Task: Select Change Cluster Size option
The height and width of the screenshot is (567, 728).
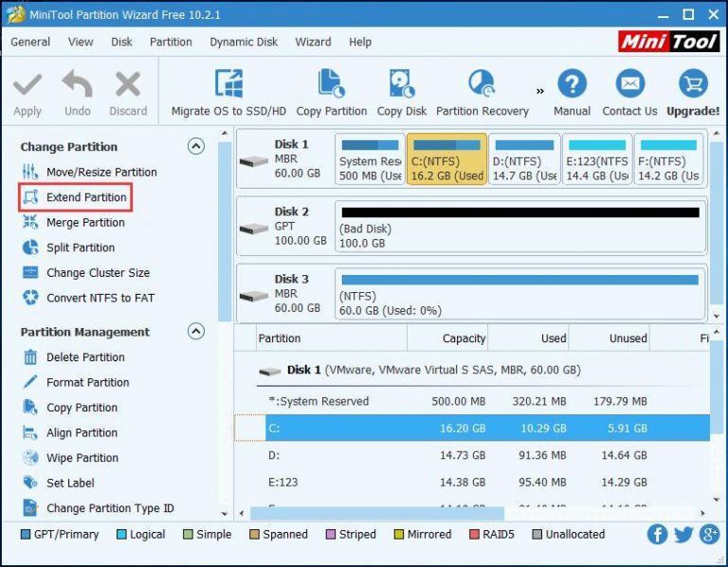Action: [x=86, y=272]
